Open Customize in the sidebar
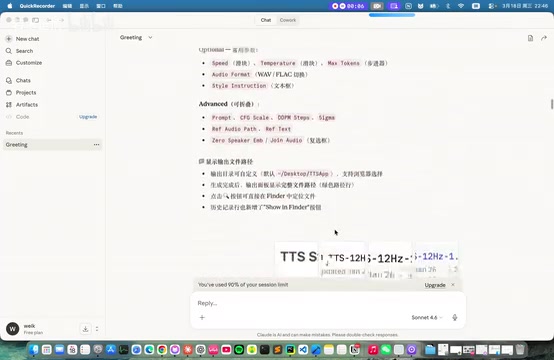Screen dimensions: 554x360 24,63
